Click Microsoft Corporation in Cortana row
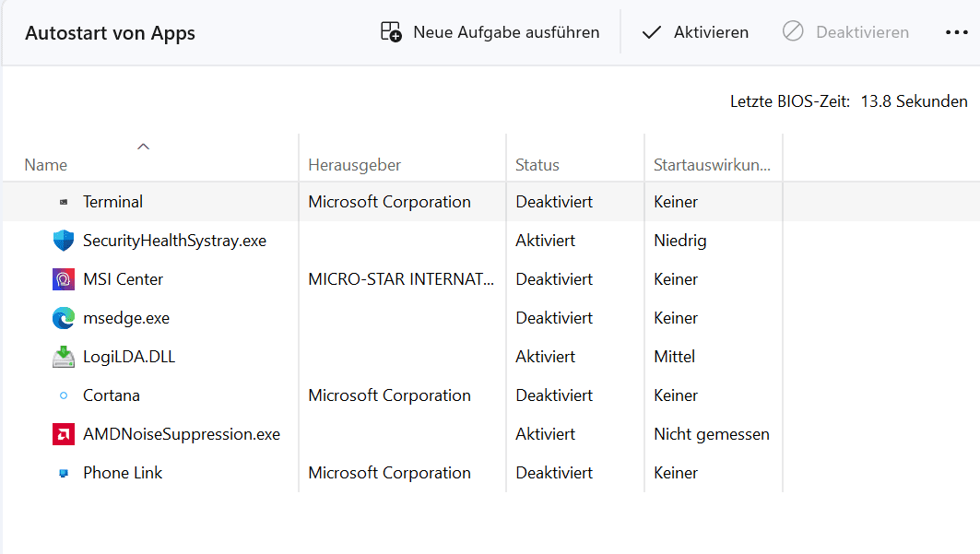980x554 pixels. point(389,395)
